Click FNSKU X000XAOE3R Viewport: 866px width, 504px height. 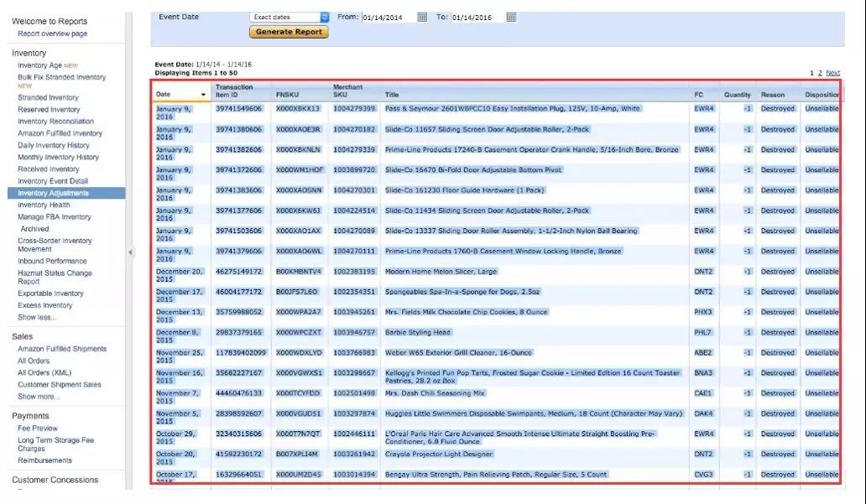(298, 129)
